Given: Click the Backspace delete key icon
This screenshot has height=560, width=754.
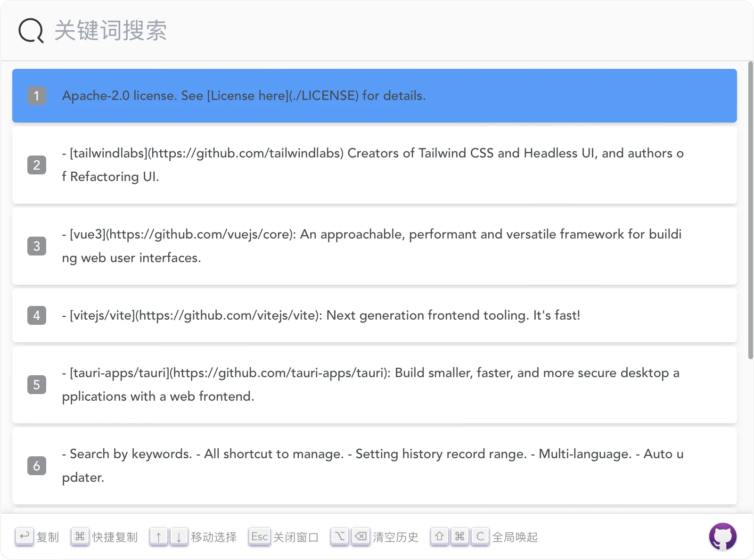Looking at the screenshot, I should click(x=361, y=536).
